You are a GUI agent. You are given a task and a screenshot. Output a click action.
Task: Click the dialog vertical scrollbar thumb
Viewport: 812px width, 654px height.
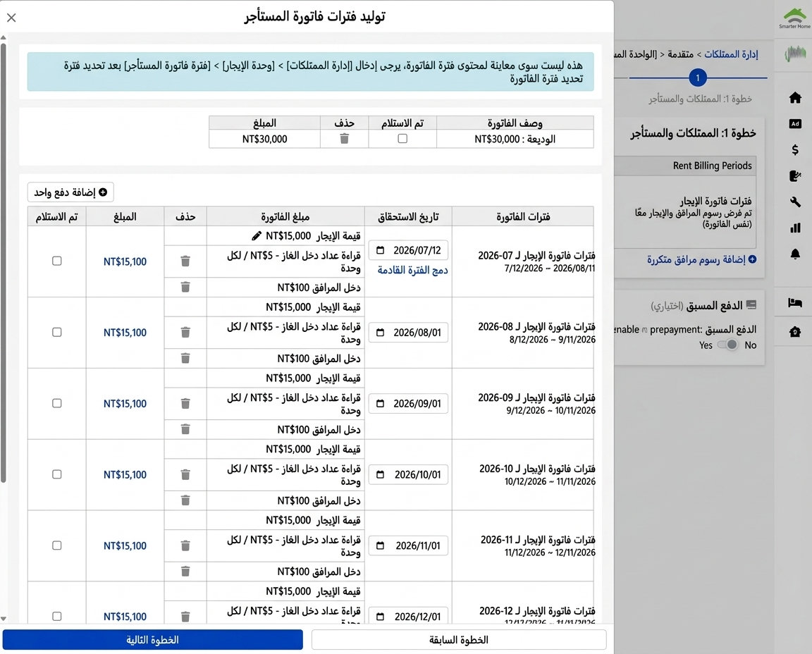click(x=3, y=263)
